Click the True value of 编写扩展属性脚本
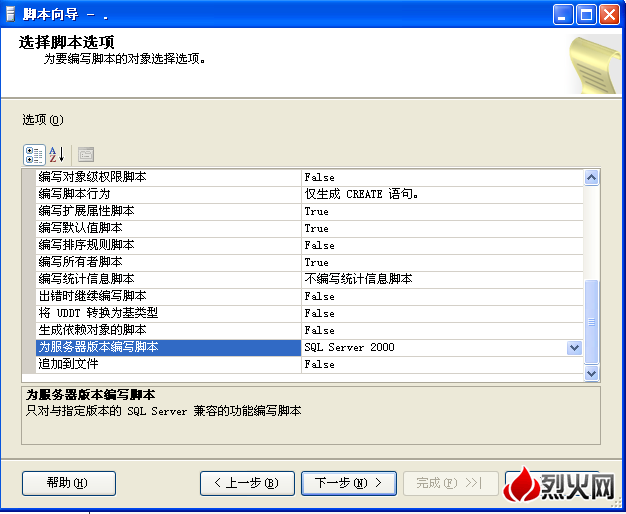The width and height of the screenshot is (626, 514). pyautogui.click(x=442, y=211)
